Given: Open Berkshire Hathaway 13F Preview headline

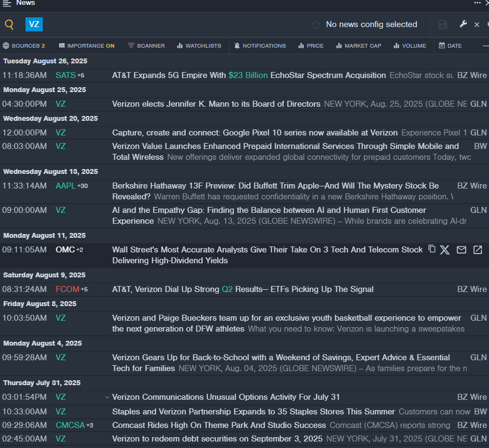Looking at the screenshot, I should pos(276,191).
